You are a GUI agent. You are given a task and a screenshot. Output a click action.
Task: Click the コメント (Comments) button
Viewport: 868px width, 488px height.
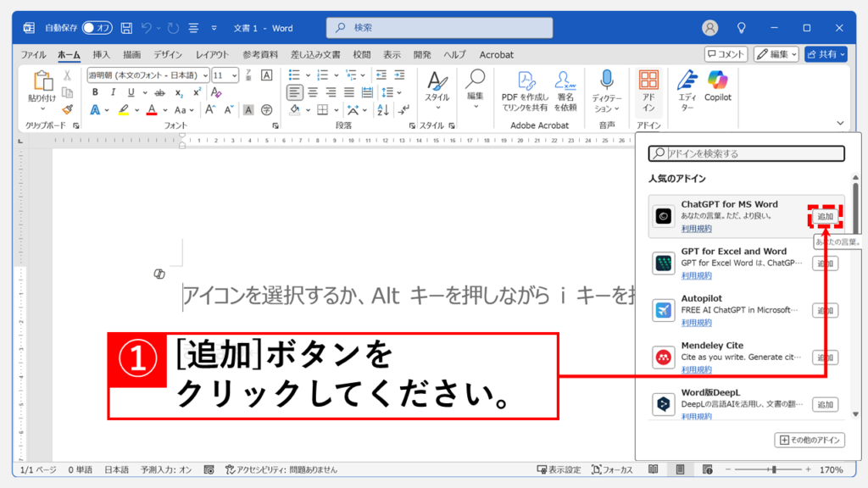[726, 54]
